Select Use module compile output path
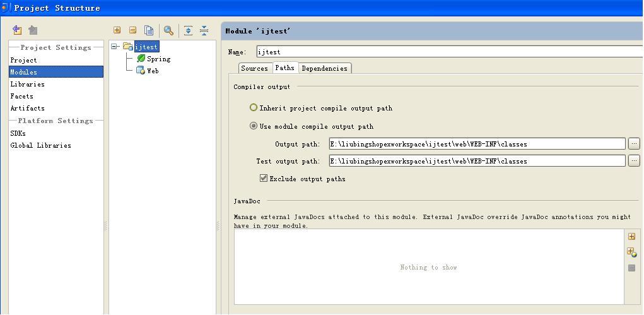 tap(254, 126)
